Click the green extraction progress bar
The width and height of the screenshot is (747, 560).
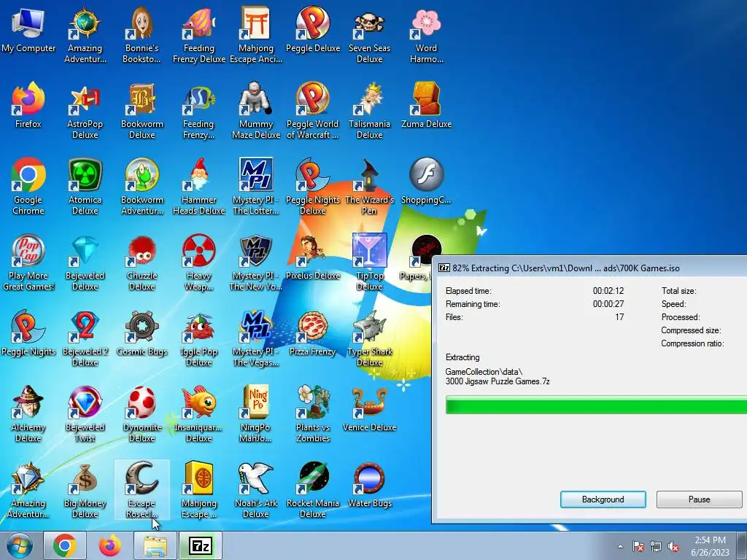tap(596, 405)
